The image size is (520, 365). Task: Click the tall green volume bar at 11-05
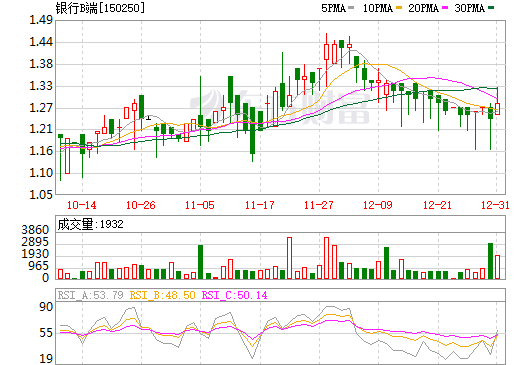click(200, 262)
